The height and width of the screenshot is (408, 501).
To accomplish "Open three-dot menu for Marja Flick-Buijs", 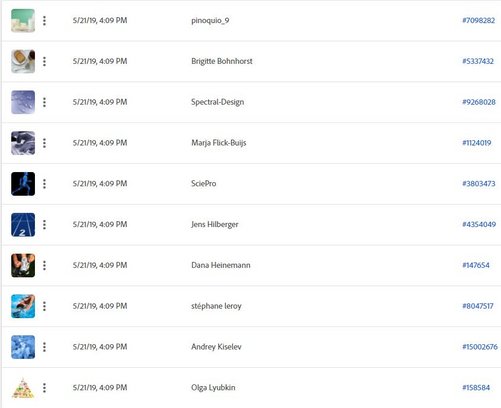I will pyautogui.click(x=44, y=143).
